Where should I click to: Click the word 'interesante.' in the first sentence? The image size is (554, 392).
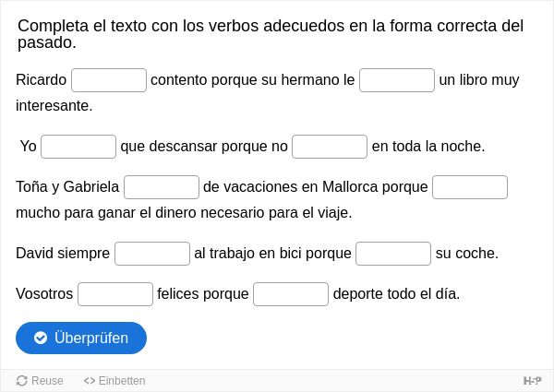(54, 105)
